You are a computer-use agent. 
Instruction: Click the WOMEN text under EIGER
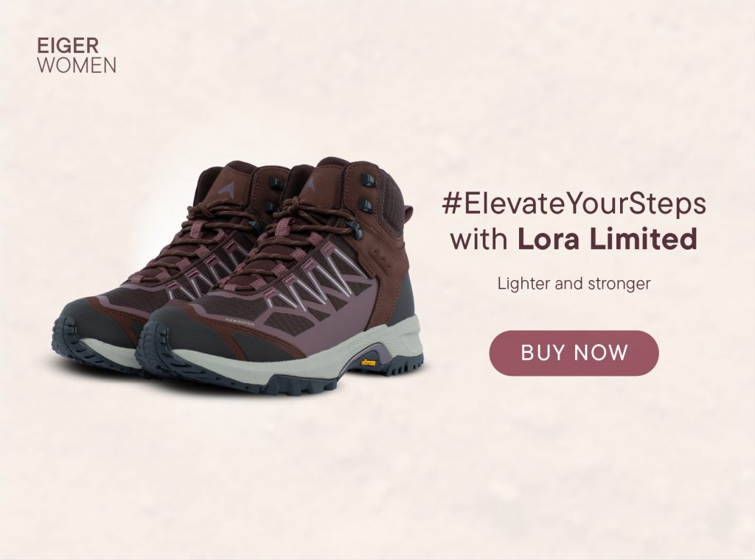[x=77, y=65]
